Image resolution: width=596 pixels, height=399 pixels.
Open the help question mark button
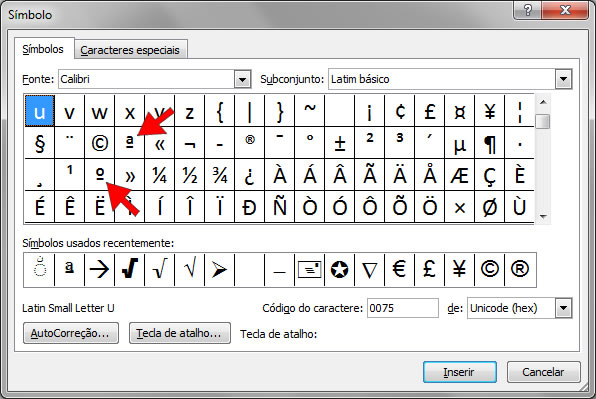click(x=528, y=10)
